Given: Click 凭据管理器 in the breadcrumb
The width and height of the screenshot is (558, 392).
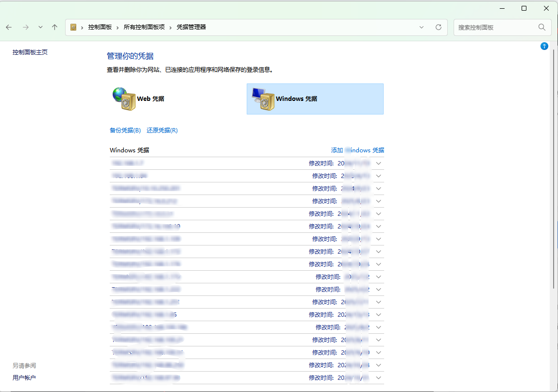Looking at the screenshot, I should pyautogui.click(x=191, y=27).
